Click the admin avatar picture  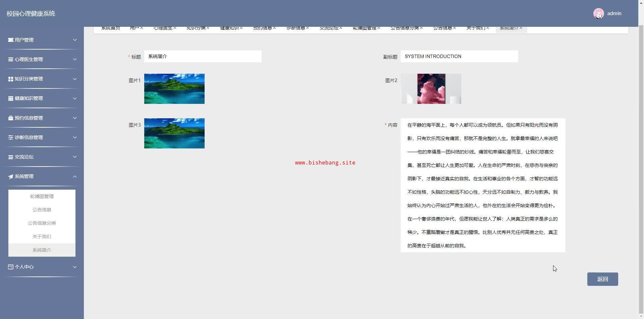[599, 13]
